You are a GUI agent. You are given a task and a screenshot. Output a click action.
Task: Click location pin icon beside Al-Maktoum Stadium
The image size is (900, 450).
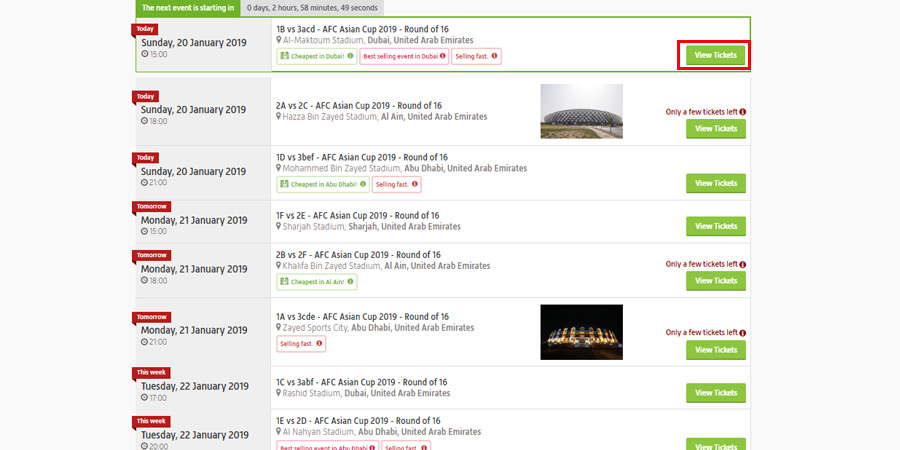point(279,40)
